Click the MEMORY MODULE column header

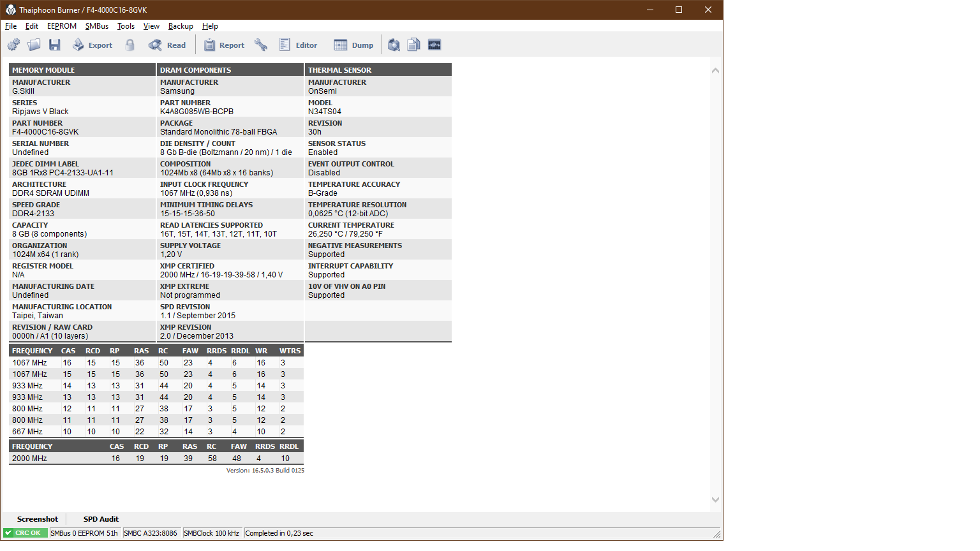tap(82, 70)
